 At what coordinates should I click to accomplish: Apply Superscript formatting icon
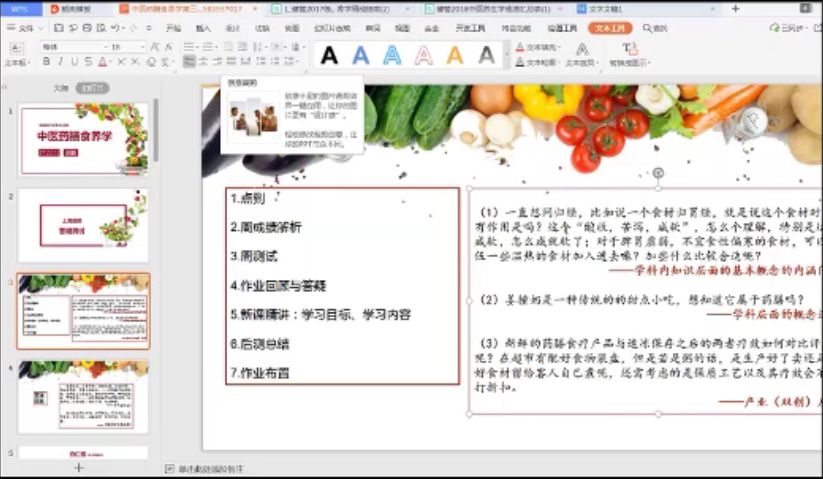pyautogui.click(x=121, y=62)
